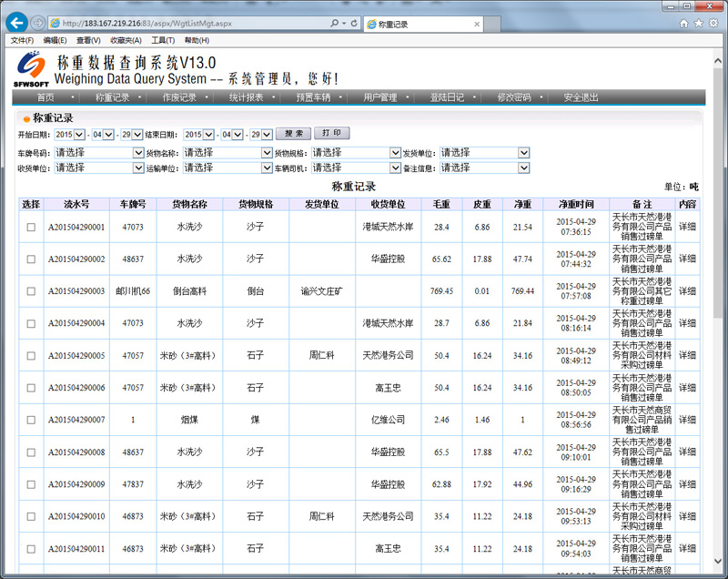Tick checkbox for record A201504290005

coord(31,356)
